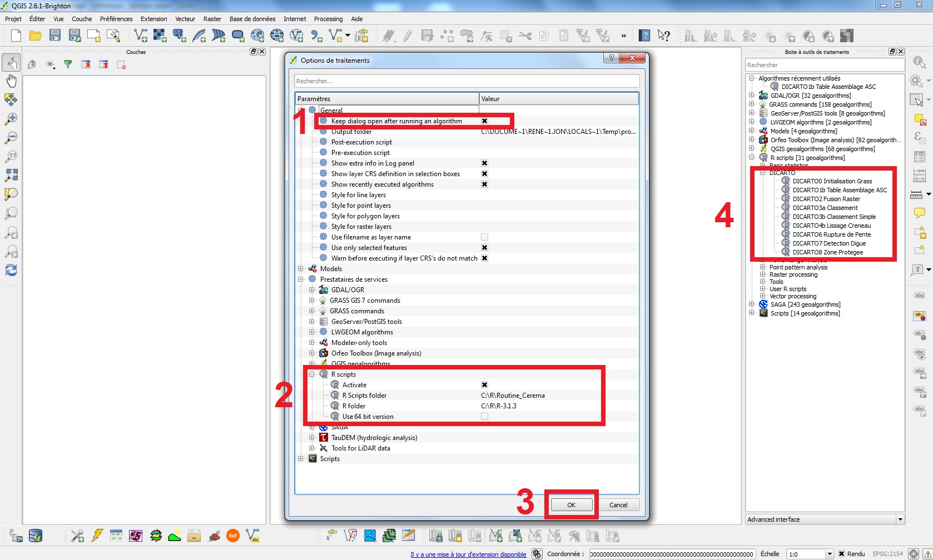933x560 pixels.
Task: Add SpatiaLite layer feather icon
Action: click(199, 36)
